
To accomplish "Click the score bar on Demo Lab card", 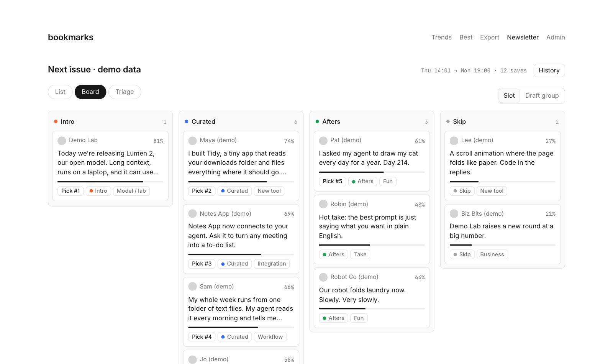I will (110, 182).
